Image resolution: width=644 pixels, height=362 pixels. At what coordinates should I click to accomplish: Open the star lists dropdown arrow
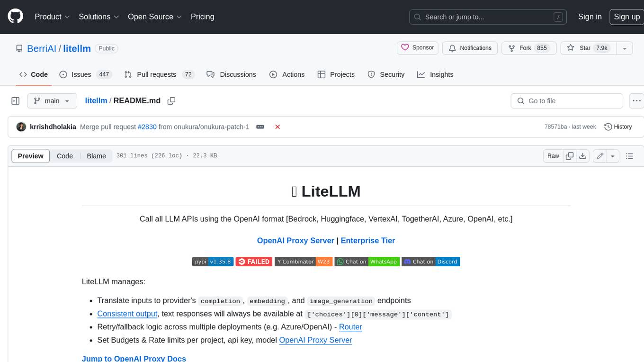(625, 48)
